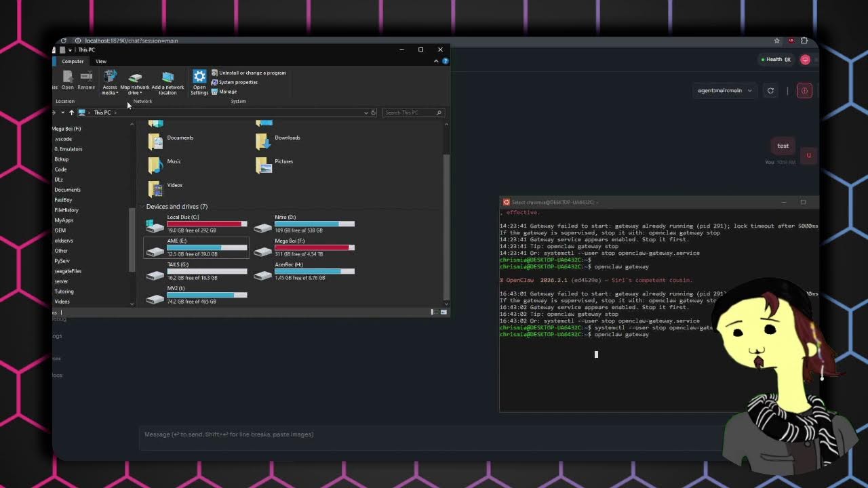Select oldservs in navigation pane

pos(64,241)
